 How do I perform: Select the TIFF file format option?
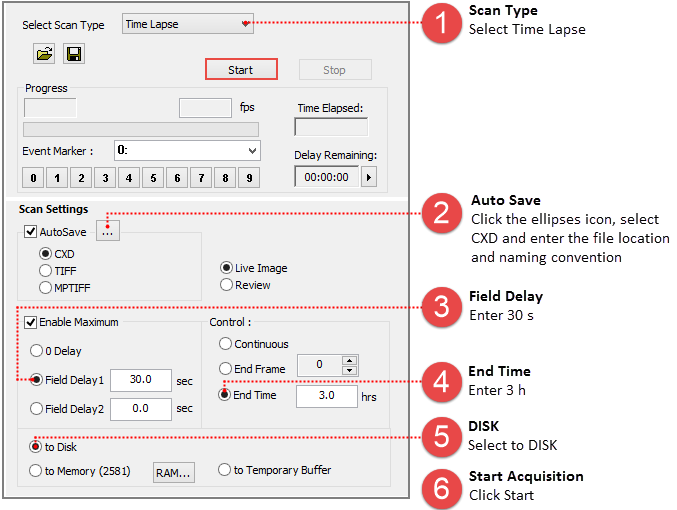coord(46,270)
